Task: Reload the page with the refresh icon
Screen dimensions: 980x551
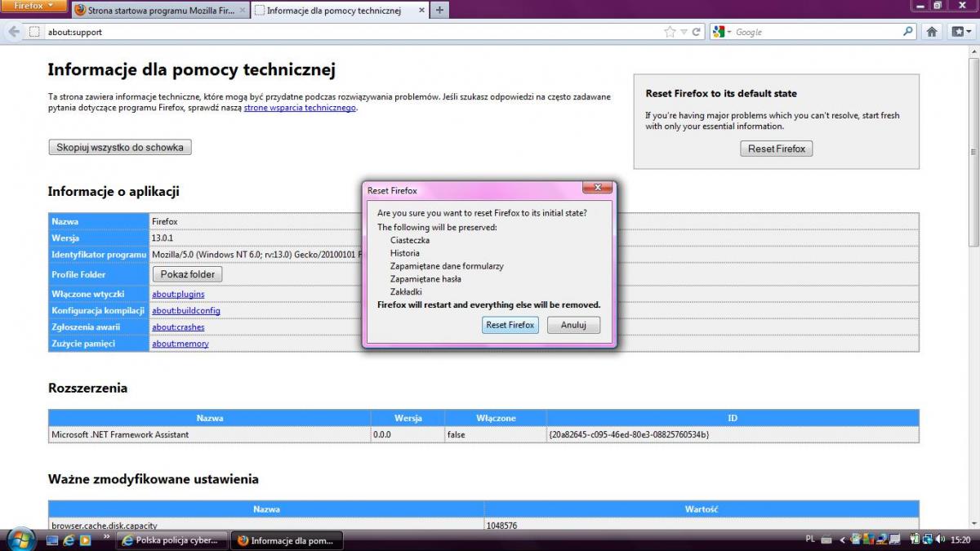Action: [697, 32]
